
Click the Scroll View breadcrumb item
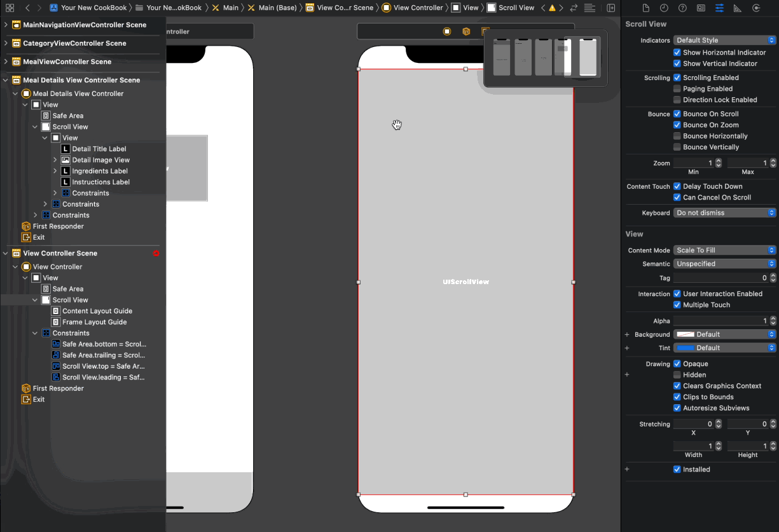click(511, 8)
